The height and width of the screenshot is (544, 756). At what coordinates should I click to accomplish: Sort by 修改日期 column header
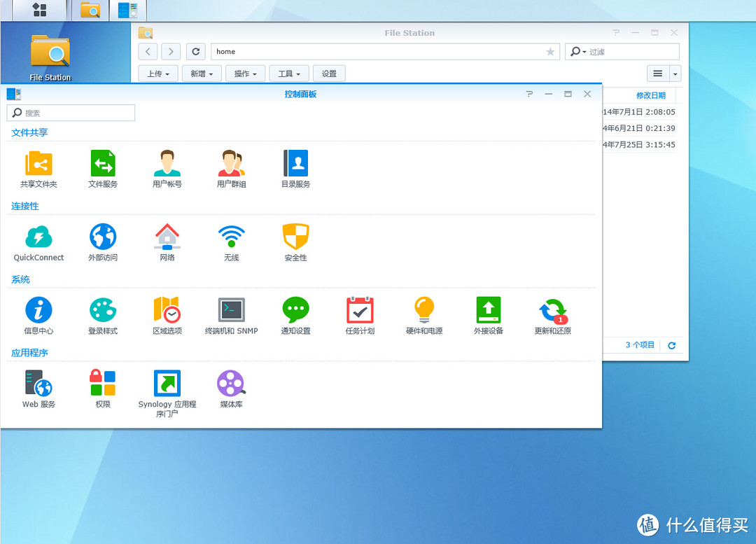point(651,95)
